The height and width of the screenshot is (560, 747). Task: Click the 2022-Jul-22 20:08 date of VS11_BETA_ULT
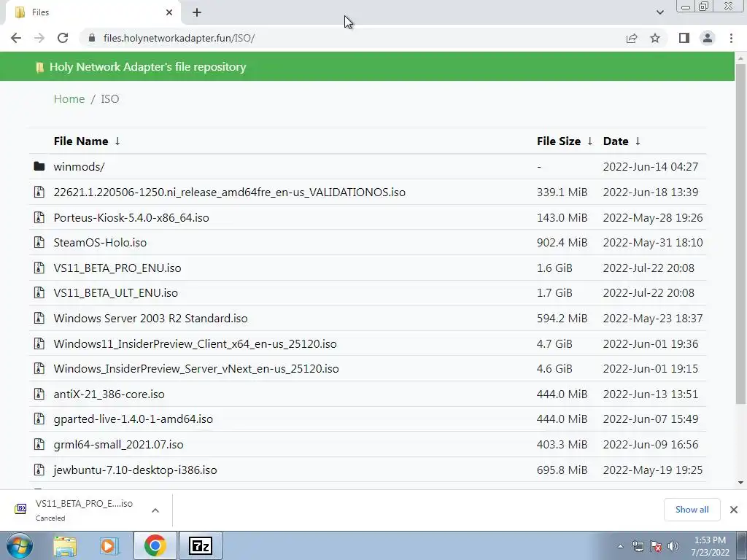[x=649, y=293]
